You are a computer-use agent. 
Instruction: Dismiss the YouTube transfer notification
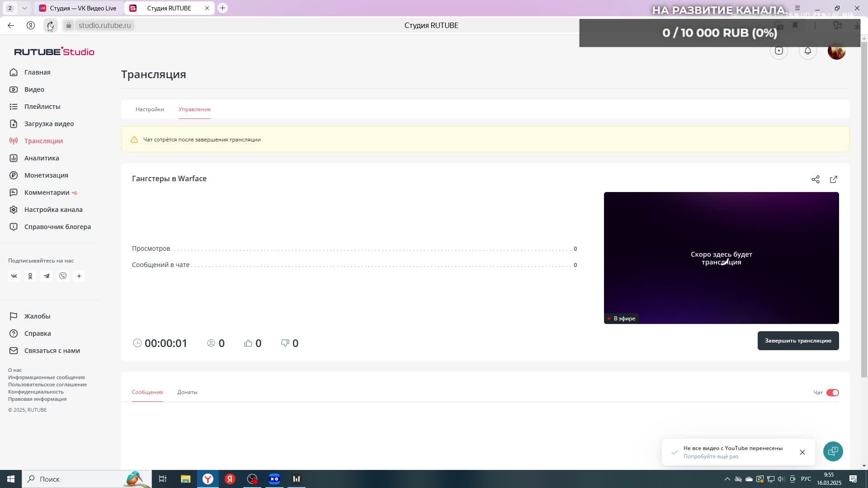click(802, 452)
